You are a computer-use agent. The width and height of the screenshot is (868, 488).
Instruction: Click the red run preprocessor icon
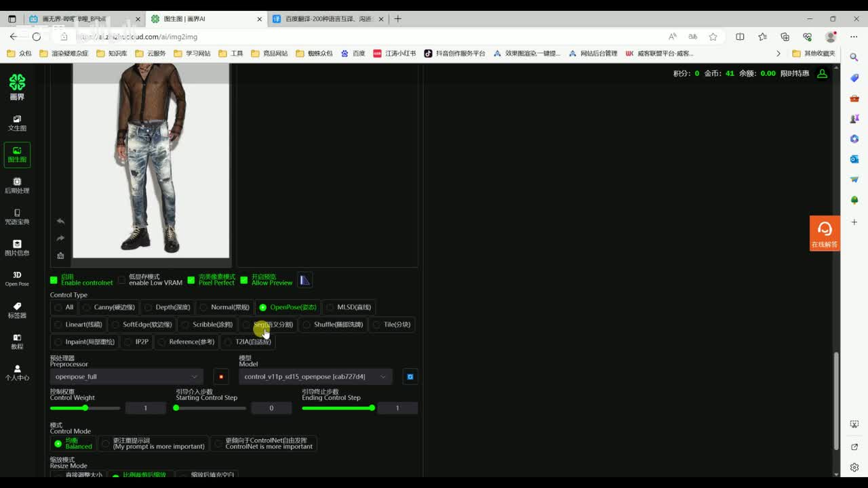[220, 377]
